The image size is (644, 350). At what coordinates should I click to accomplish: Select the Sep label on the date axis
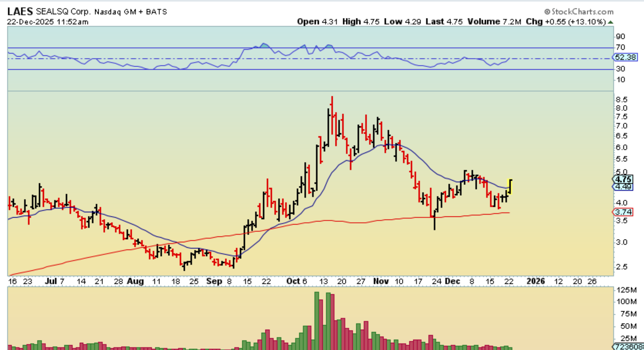(214, 281)
